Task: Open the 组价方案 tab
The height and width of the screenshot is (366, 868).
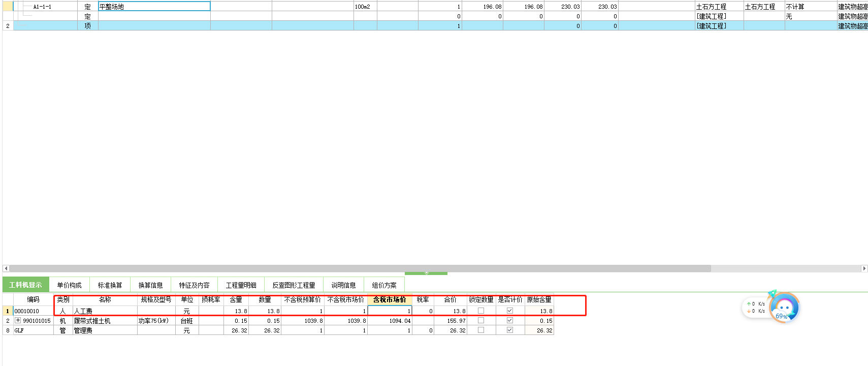Action: (x=384, y=285)
